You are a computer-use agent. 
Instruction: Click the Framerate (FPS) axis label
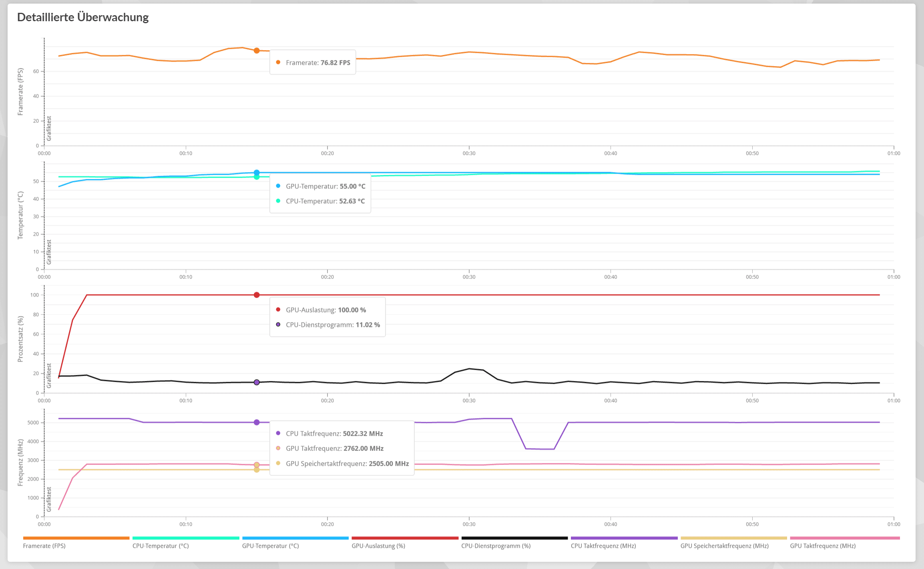click(20, 92)
